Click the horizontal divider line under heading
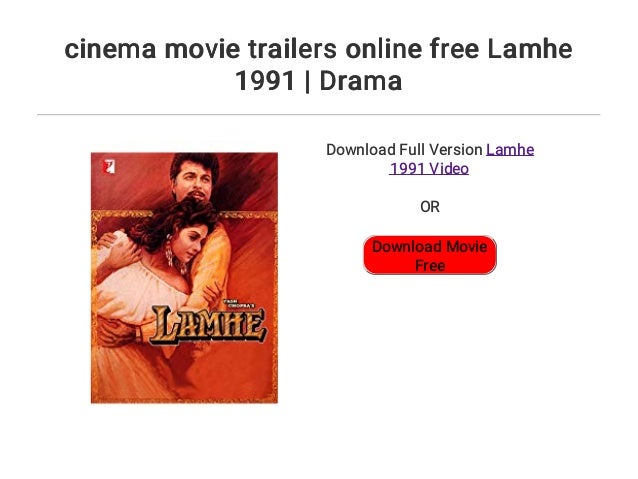 [x=319, y=115]
